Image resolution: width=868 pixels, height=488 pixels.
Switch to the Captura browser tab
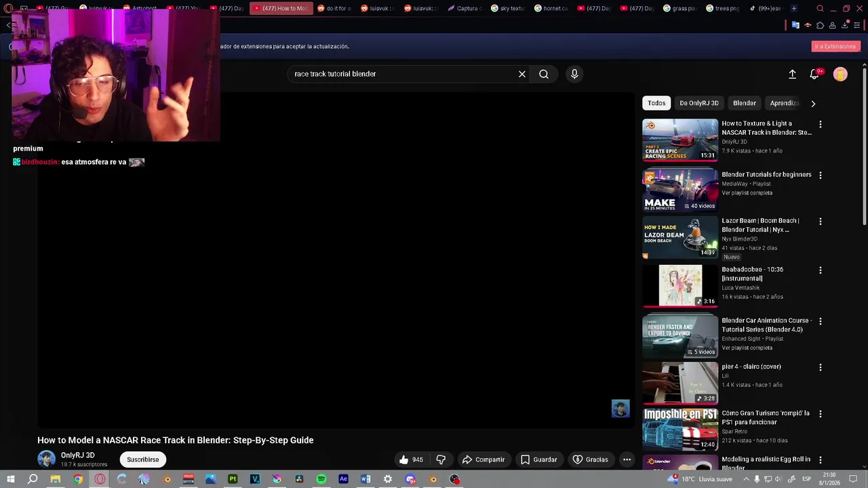tap(465, 8)
